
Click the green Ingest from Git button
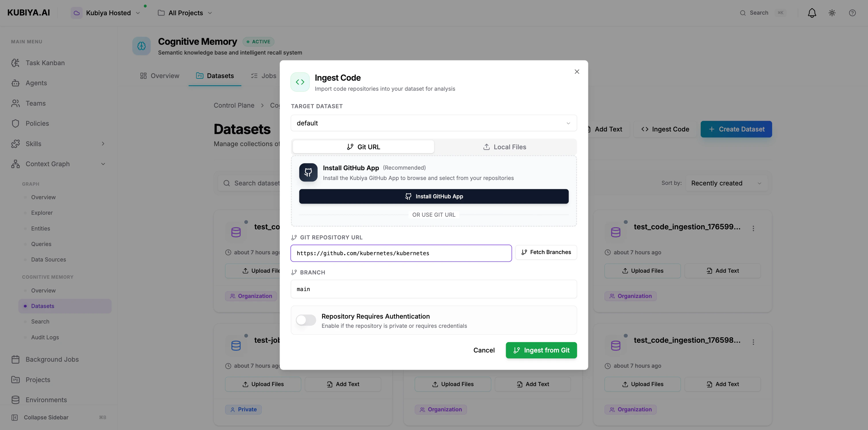(541, 350)
